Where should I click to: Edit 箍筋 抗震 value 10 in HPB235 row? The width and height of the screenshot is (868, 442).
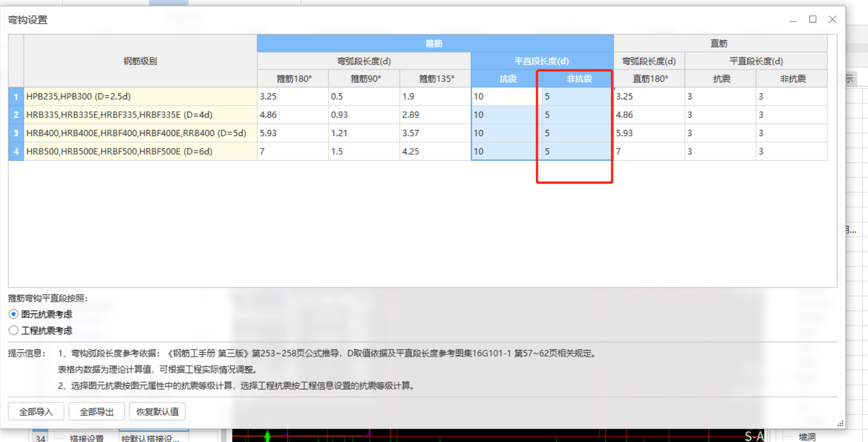(507, 97)
